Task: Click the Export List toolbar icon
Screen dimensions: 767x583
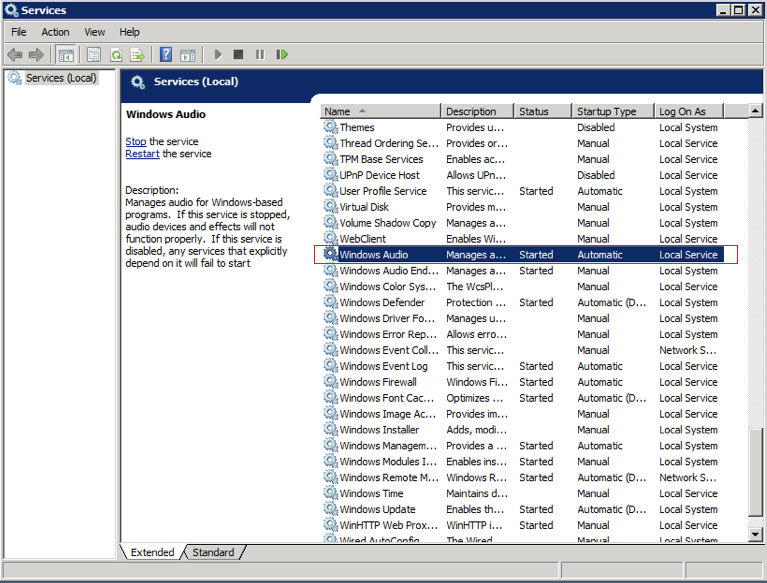Action: tap(137, 54)
